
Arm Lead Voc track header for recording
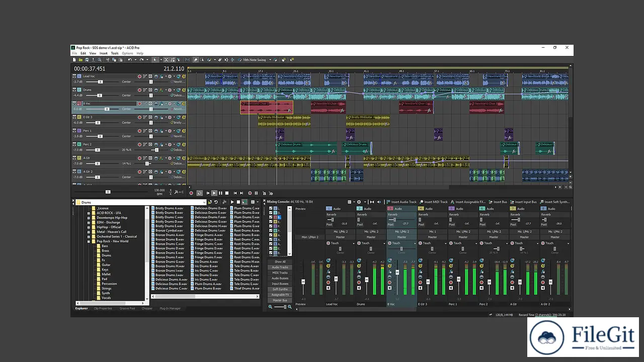139,76
